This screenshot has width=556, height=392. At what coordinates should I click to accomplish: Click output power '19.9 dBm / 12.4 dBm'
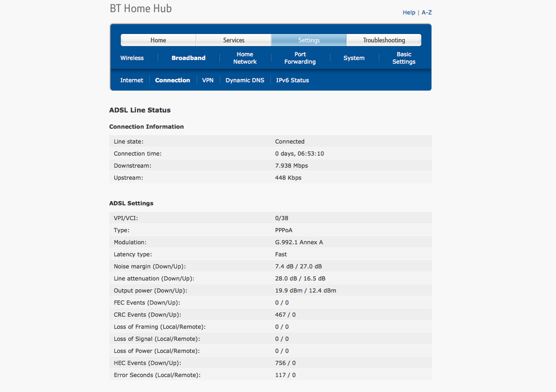pyautogui.click(x=306, y=290)
